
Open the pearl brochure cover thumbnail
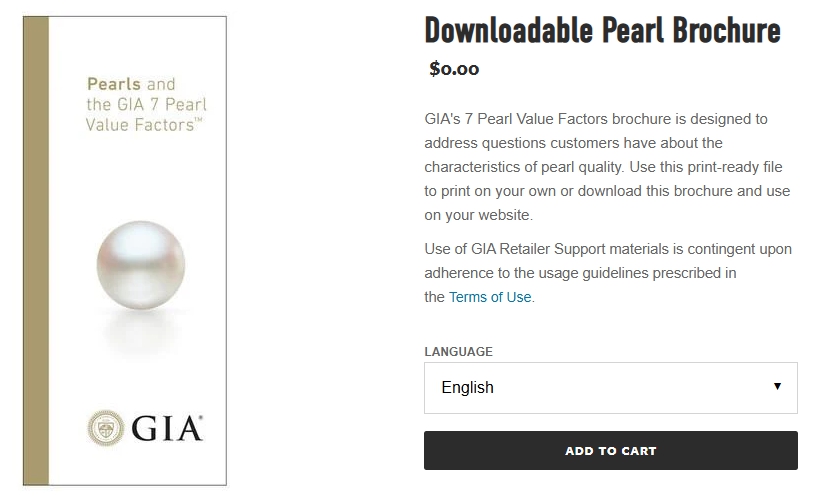[125, 250]
